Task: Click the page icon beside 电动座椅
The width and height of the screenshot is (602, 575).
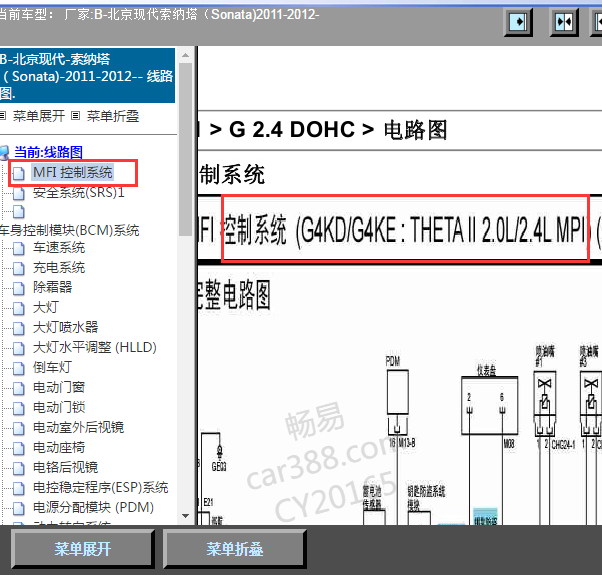Action: [18, 448]
